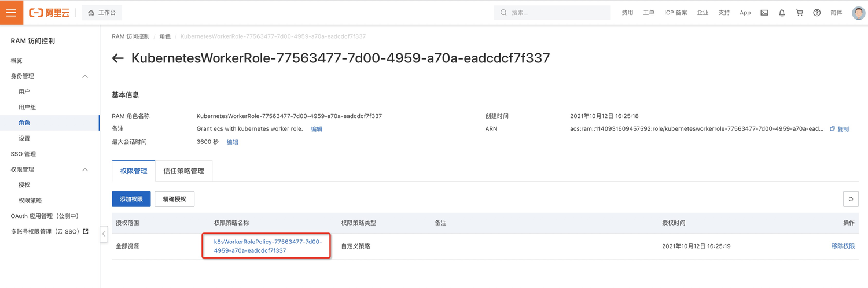Launch the Cloud Shell terminal icon
Image resolution: width=868 pixels, height=288 pixels.
click(x=764, y=13)
